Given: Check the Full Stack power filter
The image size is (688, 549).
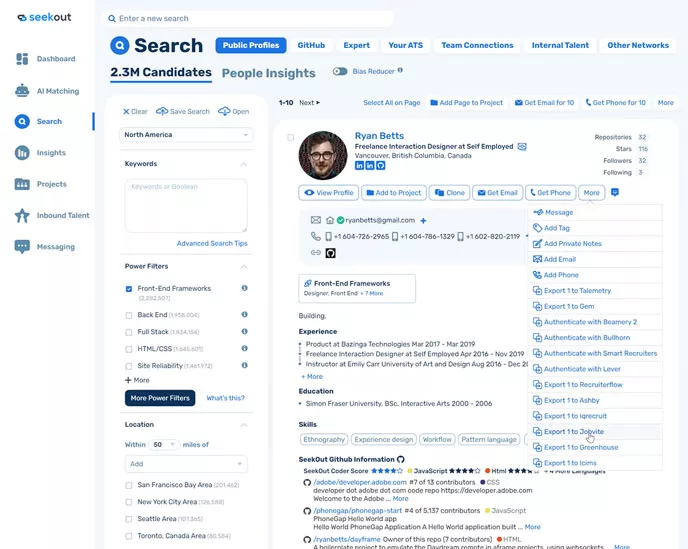Looking at the screenshot, I should [129, 332].
